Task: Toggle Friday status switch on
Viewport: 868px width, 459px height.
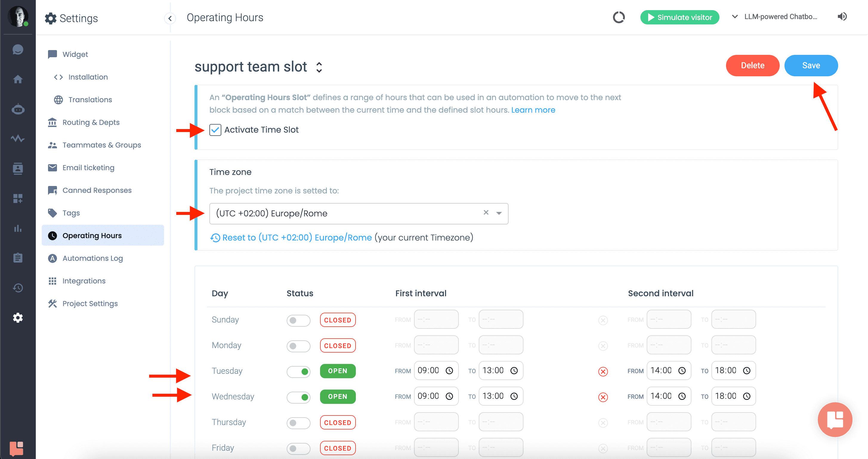Action: [x=298, y=448]
